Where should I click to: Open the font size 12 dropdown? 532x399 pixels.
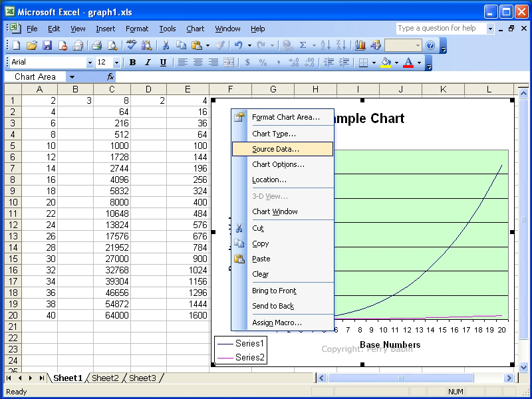coord(117,63)
